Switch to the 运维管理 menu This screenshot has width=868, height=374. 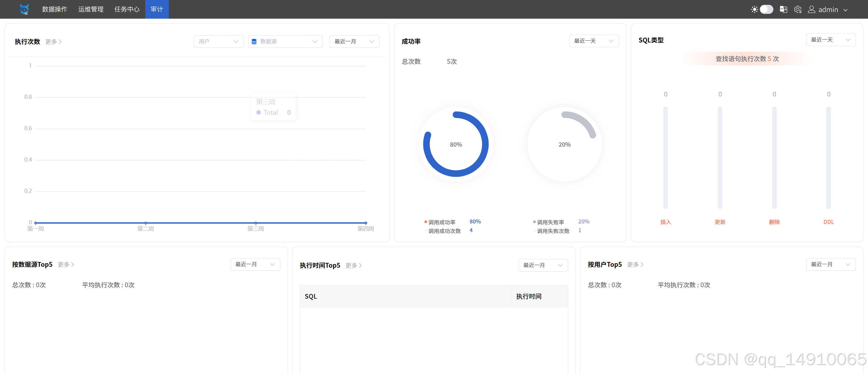[91, 9]
